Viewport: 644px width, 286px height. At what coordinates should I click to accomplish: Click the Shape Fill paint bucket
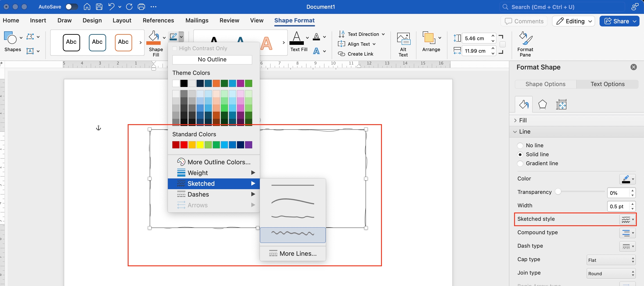(x=153, y=37)
